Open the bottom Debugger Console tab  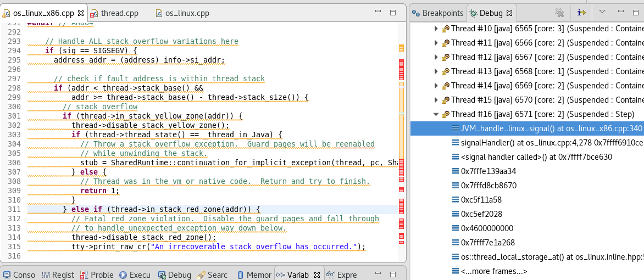pyautogui.click(x=175, y=275)
